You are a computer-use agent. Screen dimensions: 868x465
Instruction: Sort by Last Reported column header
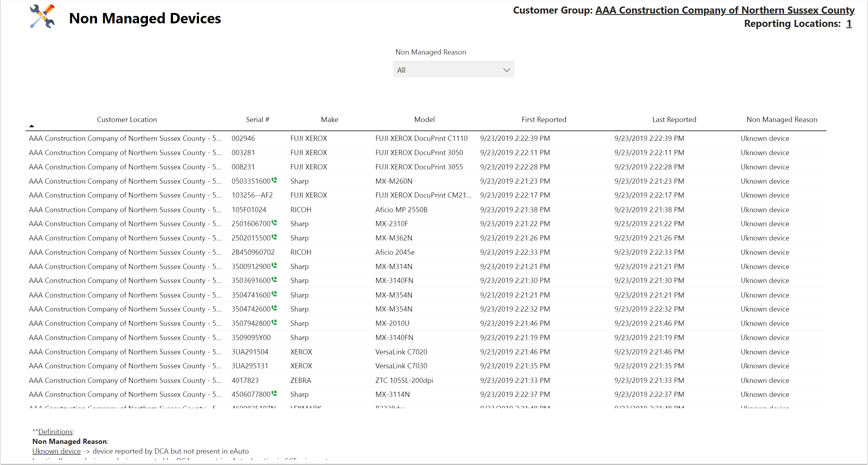pos(674,120)
